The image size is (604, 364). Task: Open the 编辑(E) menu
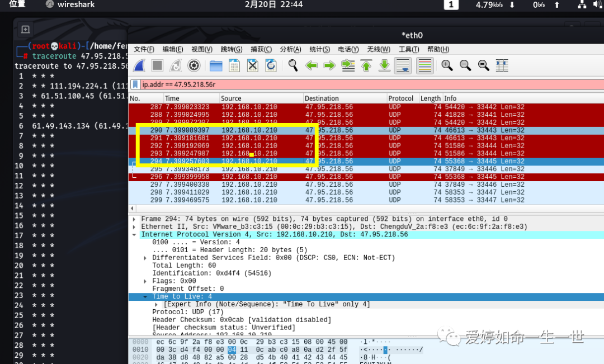(x=173, y=49)
